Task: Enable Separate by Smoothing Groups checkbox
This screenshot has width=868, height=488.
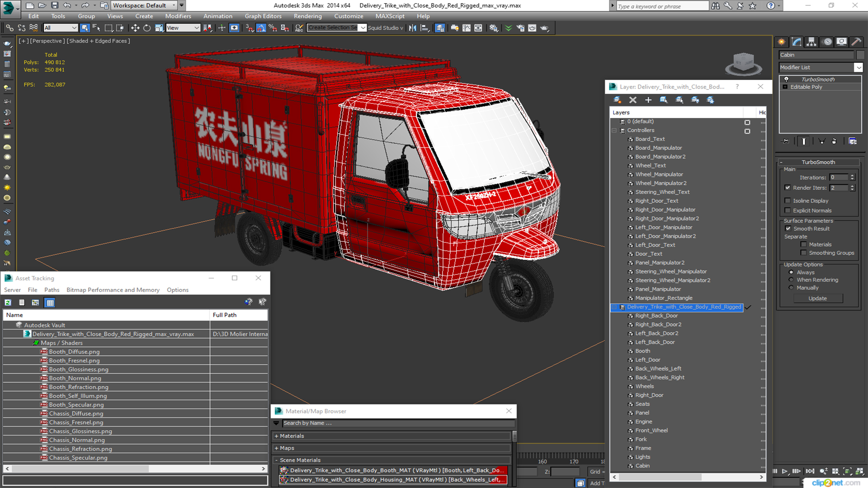Action: (x=803, y=253)
